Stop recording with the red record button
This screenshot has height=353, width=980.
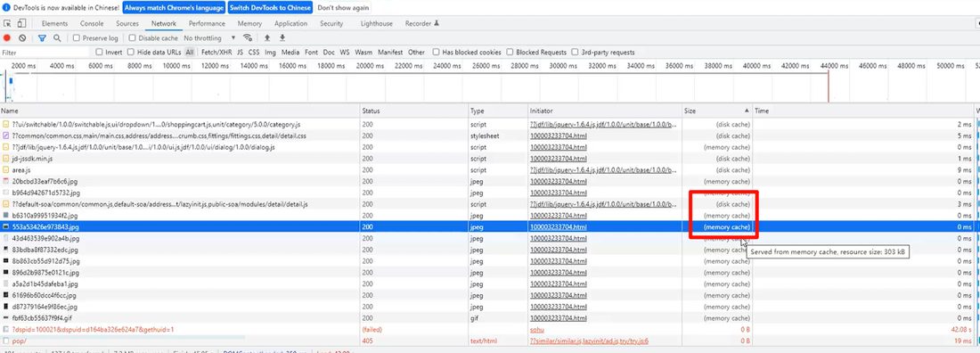(7, 38)
